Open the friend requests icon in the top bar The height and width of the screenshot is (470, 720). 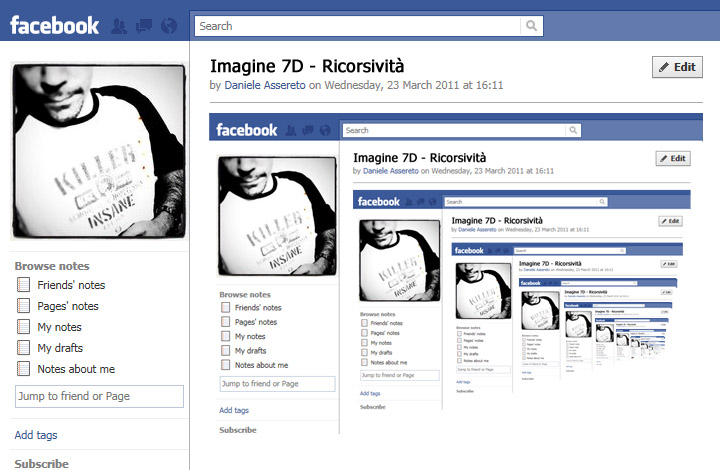[x=119, y=26]
